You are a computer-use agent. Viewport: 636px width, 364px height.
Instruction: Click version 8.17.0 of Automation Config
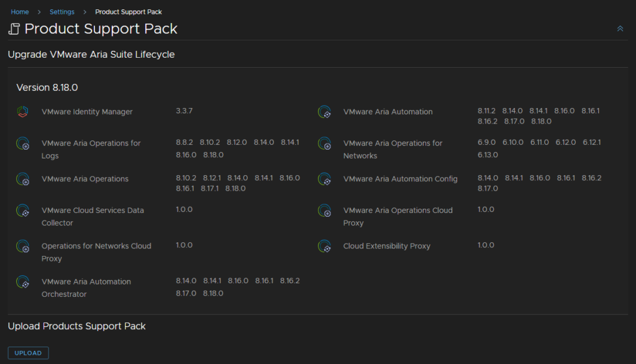coord(488,189)
